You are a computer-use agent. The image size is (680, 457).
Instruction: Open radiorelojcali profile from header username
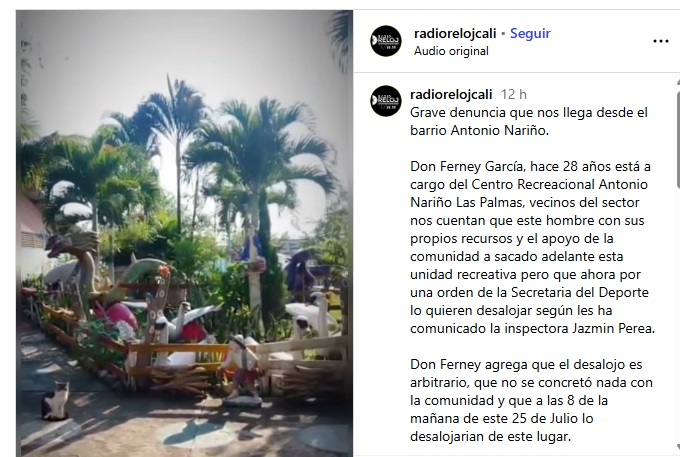click(x=455, y=33)
